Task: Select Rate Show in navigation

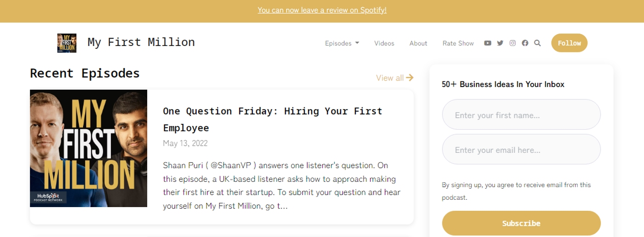Action: pos(458,43)
